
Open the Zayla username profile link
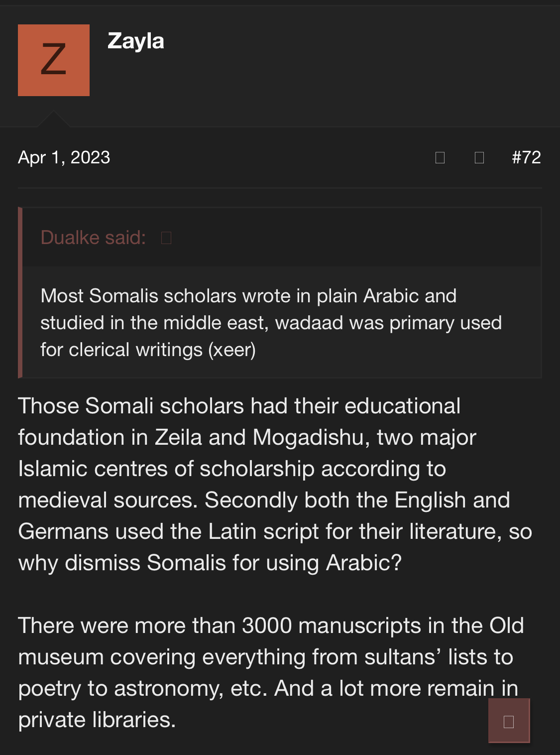click(x=136, y=41)
